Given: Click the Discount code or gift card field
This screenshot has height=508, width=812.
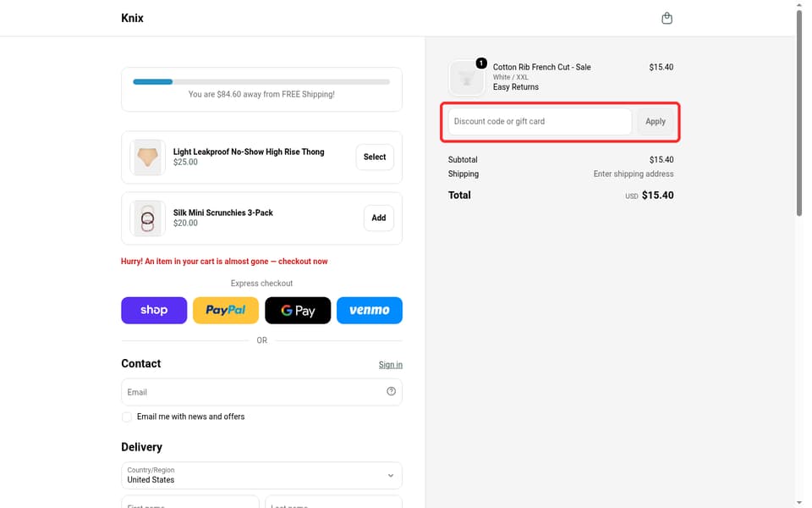Looking at the screenshot, I should [540, 122].
